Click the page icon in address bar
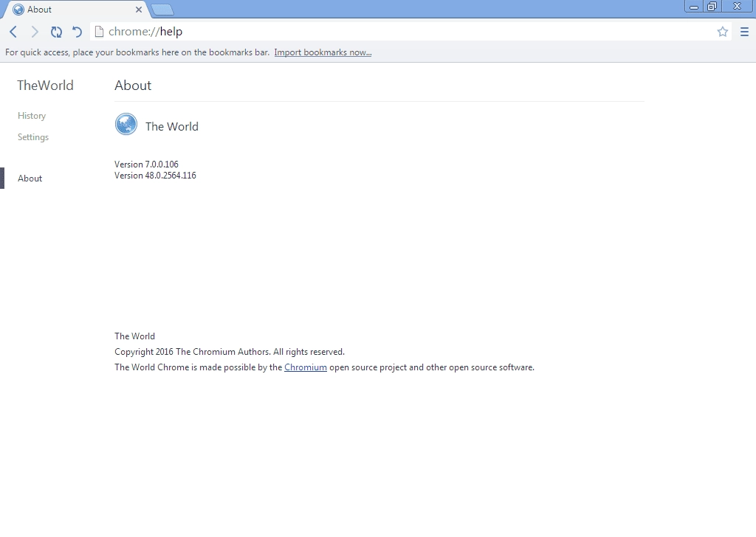Viewport: 756px width, 537px height. click(x=99, y=32)
